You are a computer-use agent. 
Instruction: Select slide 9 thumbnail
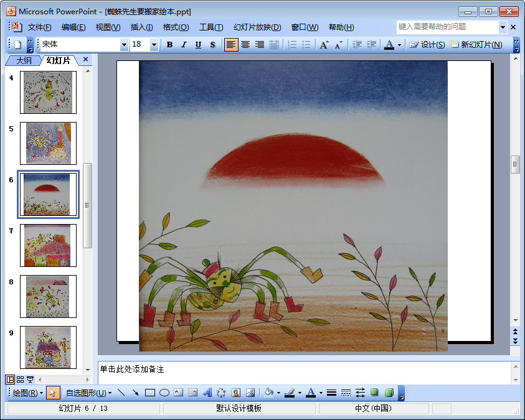[48, 347]
